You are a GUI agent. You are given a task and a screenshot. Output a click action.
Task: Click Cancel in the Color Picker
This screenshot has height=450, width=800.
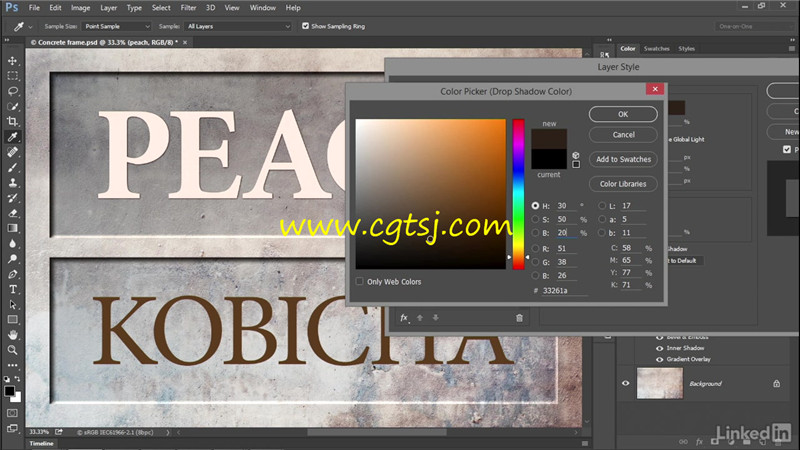623,135
